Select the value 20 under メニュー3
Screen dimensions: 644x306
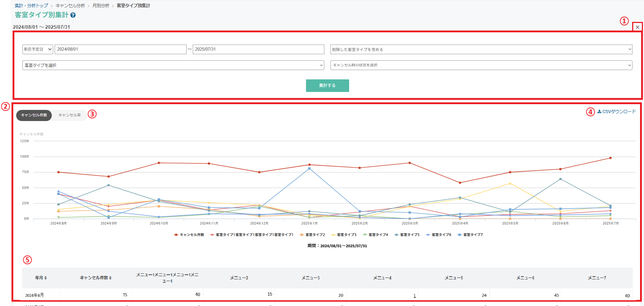tap(341, 295)
